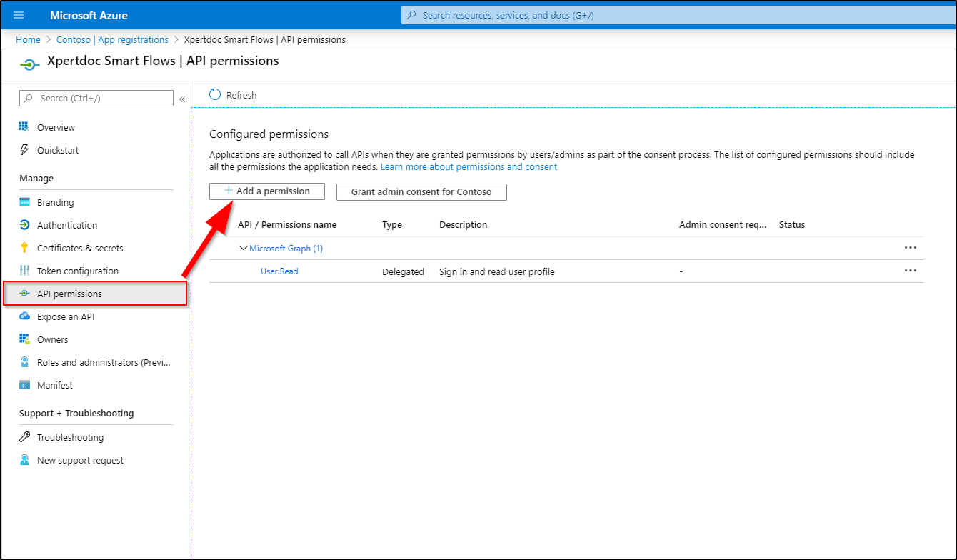Click the Type column header

click(x=392, y=224)
